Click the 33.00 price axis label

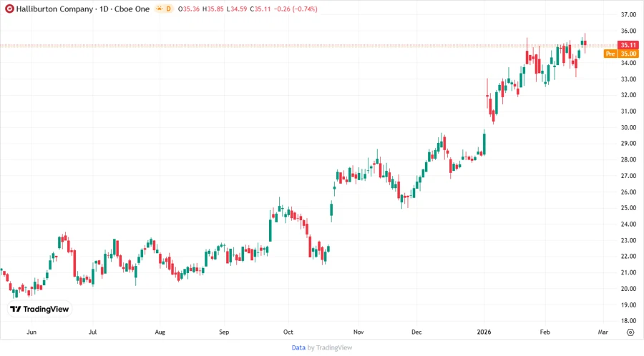pos(628,79)
